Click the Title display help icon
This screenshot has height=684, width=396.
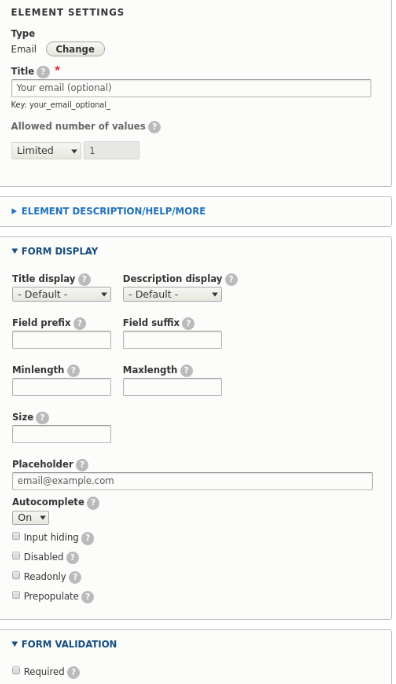pyautogui.click(x=84, y=279)
